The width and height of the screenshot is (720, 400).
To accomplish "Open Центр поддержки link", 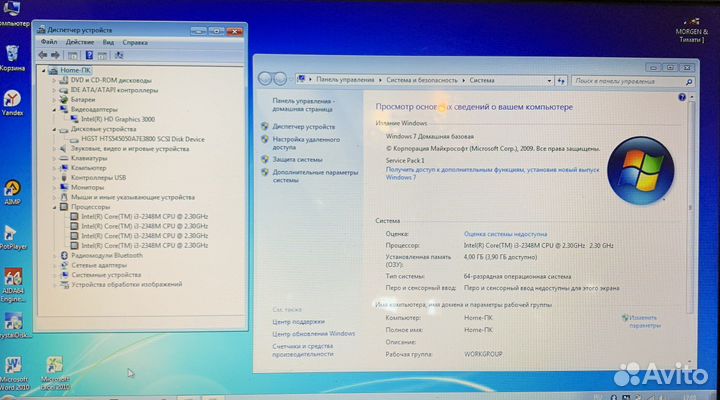I will click(x=298, y=322).
